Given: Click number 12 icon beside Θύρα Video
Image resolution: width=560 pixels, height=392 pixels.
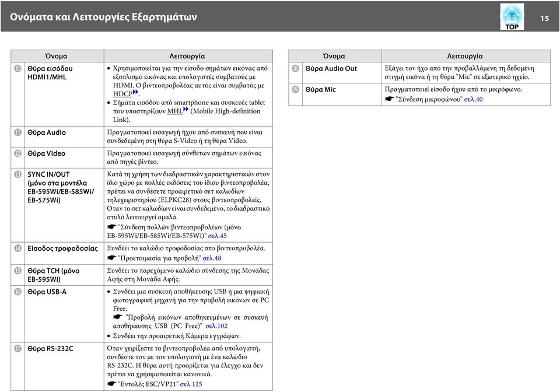Looking at the screenshot, I should point(17,153).
